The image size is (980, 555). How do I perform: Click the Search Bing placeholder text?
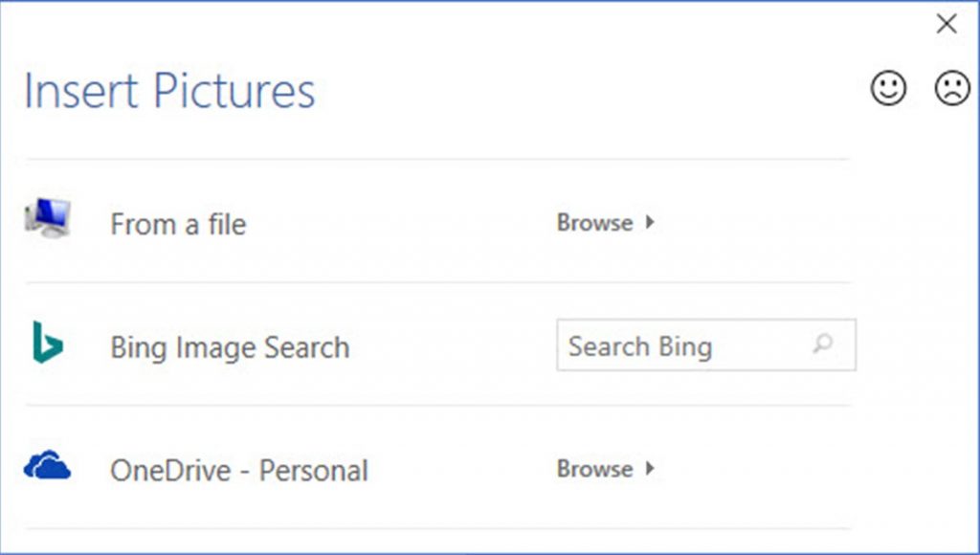click(639, 345)
